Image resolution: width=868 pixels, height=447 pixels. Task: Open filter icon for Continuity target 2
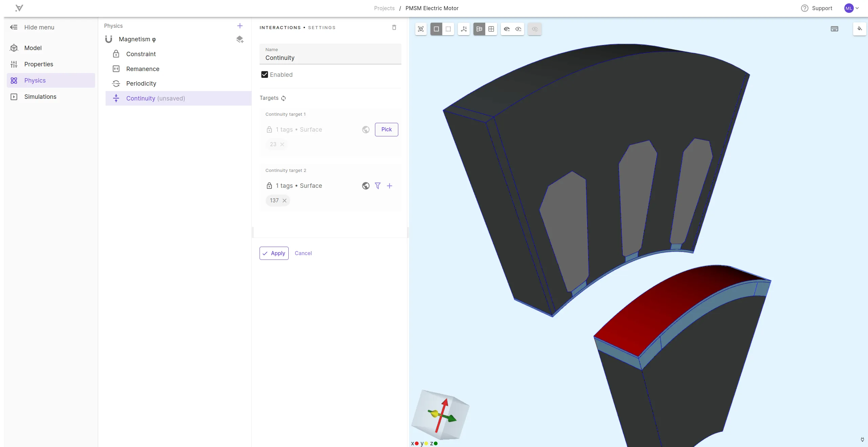tap(378, 186)
